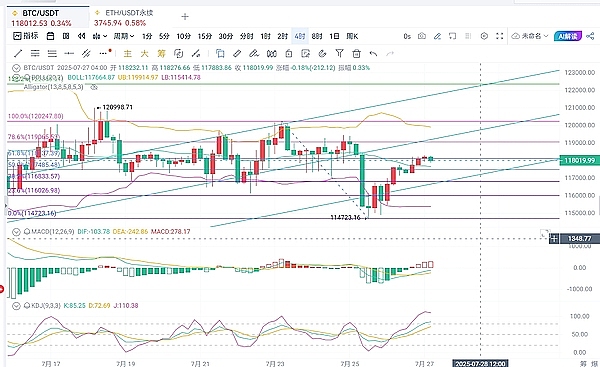The height and width of the screenshot is (367, 600).
Task: Select the trend line drawing tool
Action: [18, 53]
